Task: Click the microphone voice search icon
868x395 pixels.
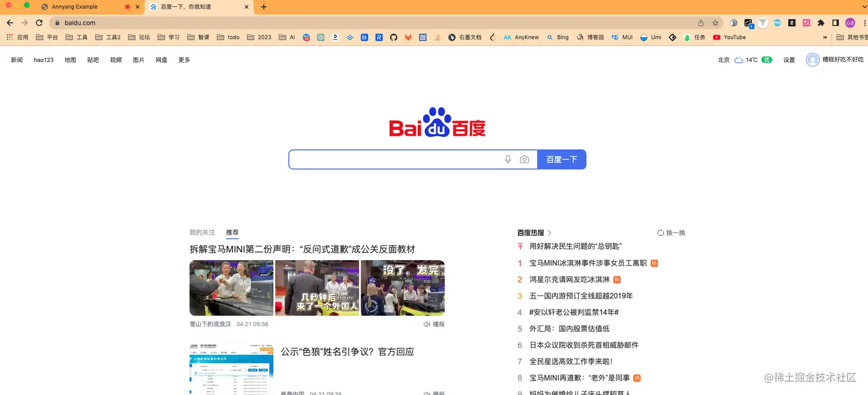Action: pyautogui.click(x=507, y=160)
